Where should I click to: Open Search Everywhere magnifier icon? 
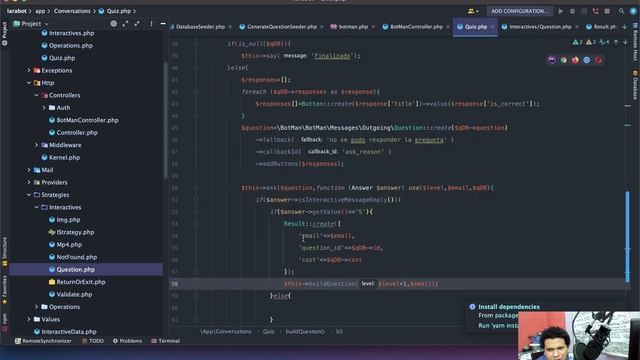click(x=621, y=11)
